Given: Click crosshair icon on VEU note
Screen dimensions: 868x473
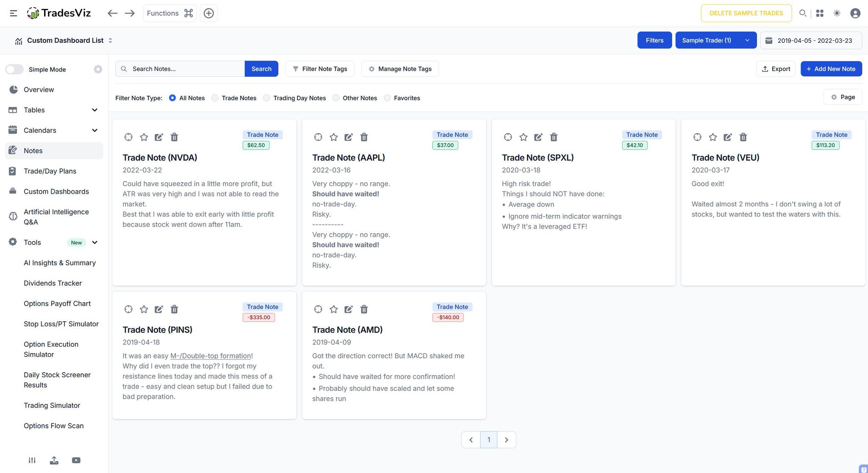Looking at the screenshot, I should tap(697, 137).
